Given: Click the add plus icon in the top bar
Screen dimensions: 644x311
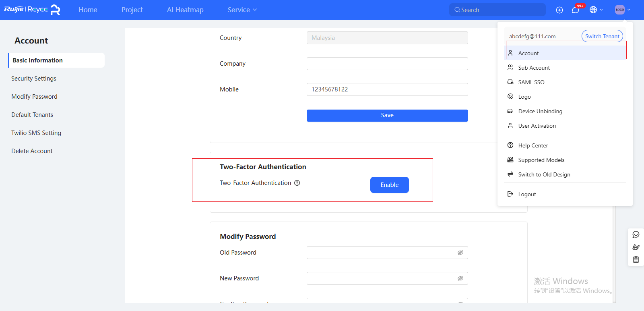Looking at the screenshot, I should point(559,10).
